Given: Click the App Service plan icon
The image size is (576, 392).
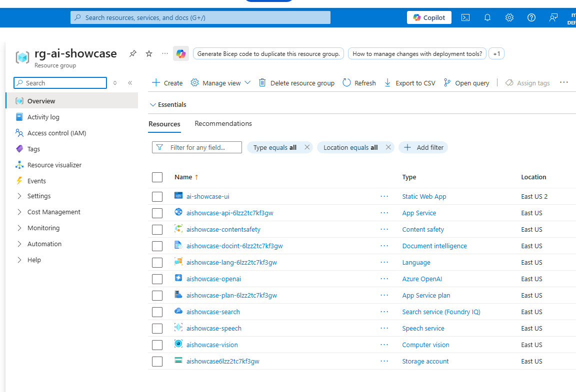Looking at the screenshot, I should tap(178, 294).
